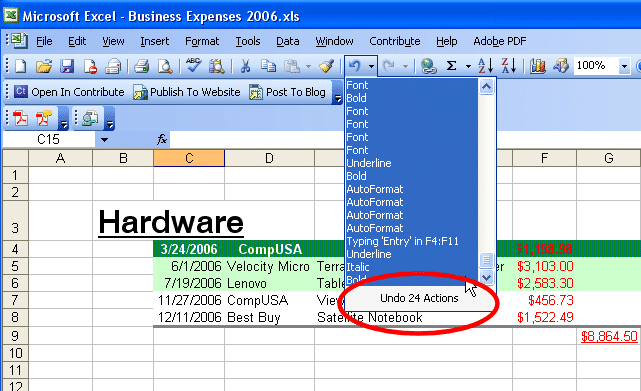Screen dimensions: 641x391
Task: Click the $3,103.00 amount cell
Action: pos(545,266)
